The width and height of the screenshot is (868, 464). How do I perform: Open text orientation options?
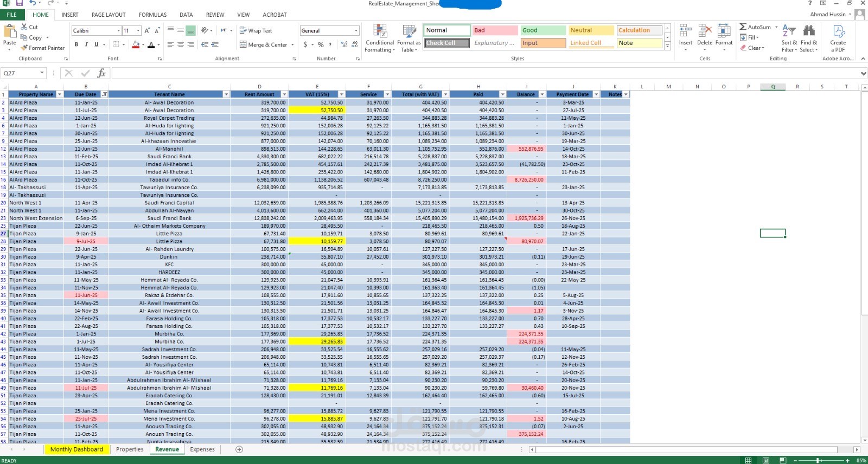click(x=205, y=30)
